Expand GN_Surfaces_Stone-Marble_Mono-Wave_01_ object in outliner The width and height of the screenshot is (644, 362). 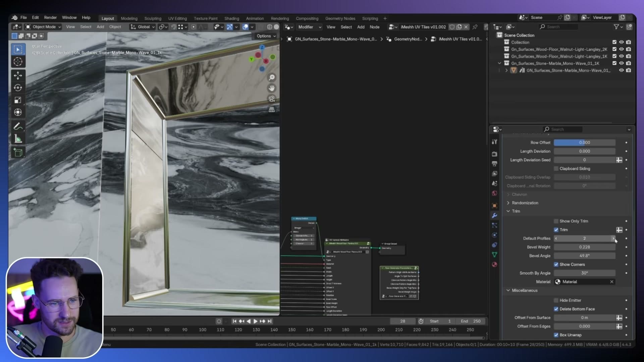coord(506,70)
